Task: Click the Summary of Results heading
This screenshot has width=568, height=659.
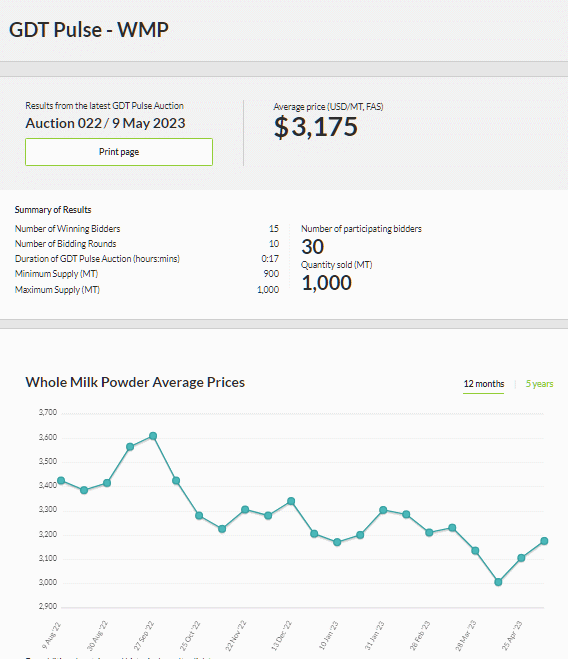Action: point(53,210)
